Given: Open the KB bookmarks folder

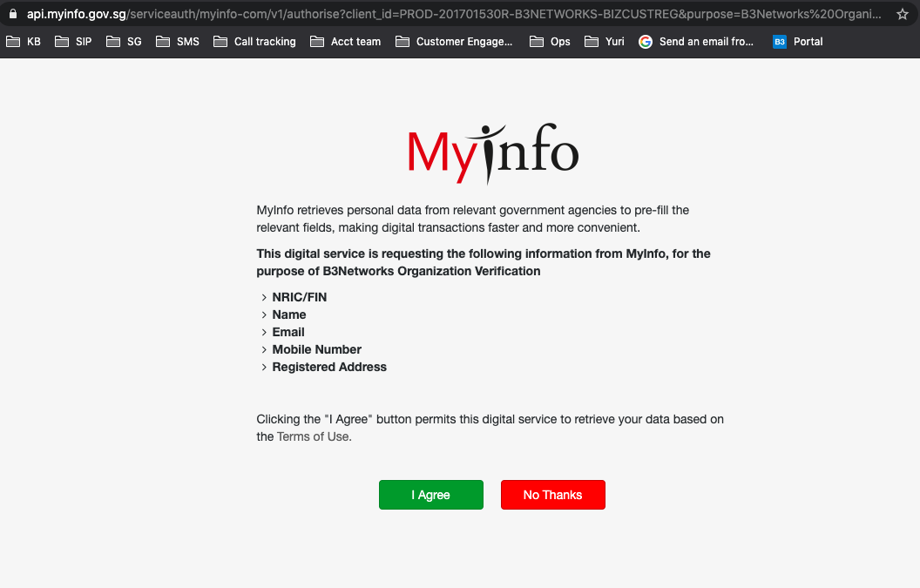Looking at the screenshot, I should point(24,42).
